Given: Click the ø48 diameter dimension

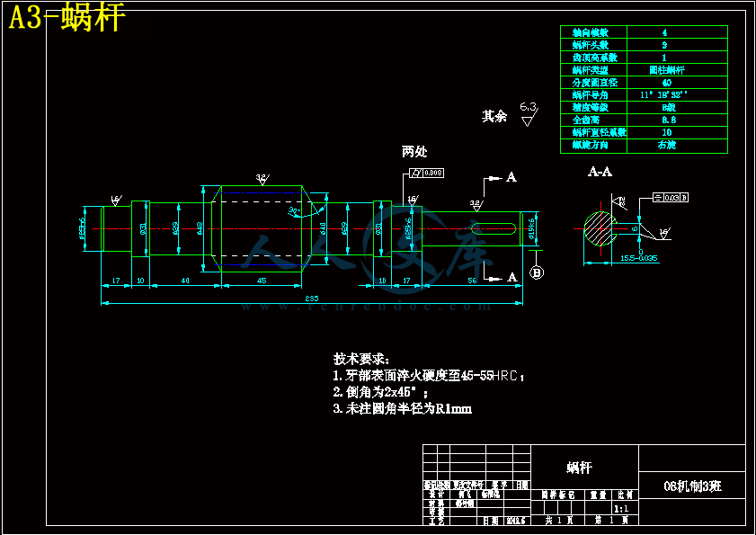Looking at the screenshot, I should click(x=200, y=228).
